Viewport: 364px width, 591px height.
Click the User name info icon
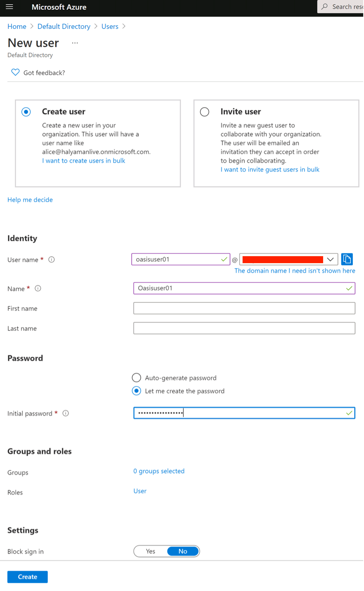click(x=51, y=260)
